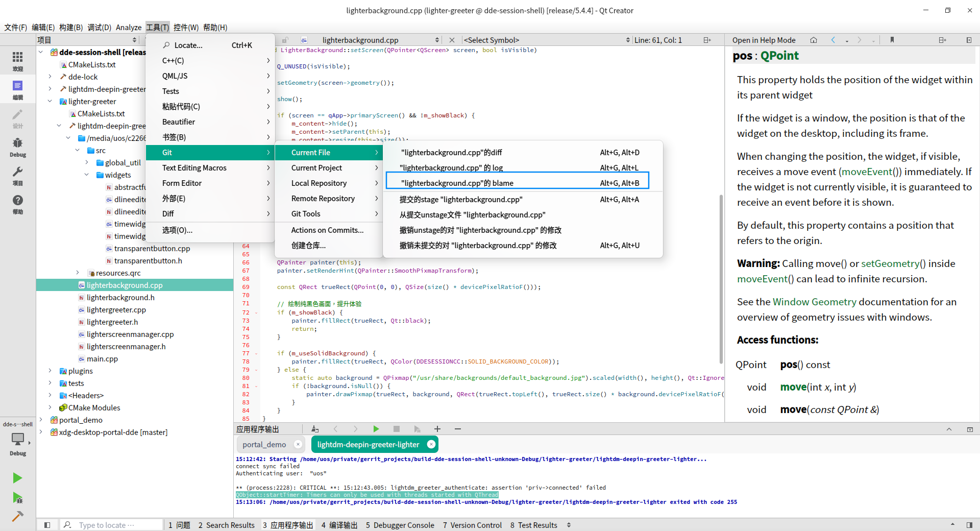Expand the plugins folder in project tree
Screen dimensions: 980x531
point(50,371)
